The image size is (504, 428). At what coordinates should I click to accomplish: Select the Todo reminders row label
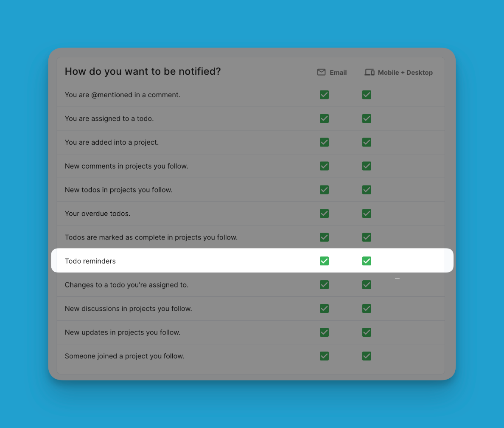point(90,261)
